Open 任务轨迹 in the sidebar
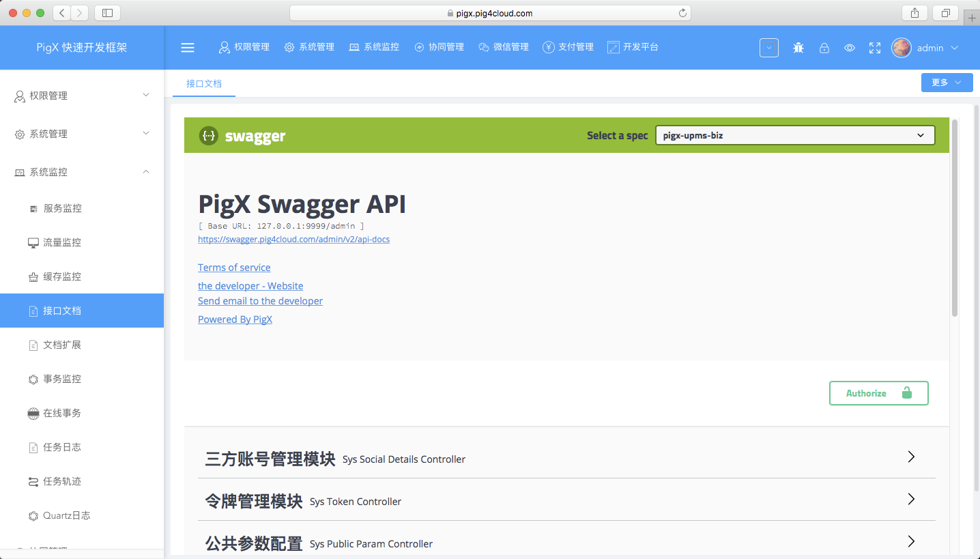 (82, 481)
